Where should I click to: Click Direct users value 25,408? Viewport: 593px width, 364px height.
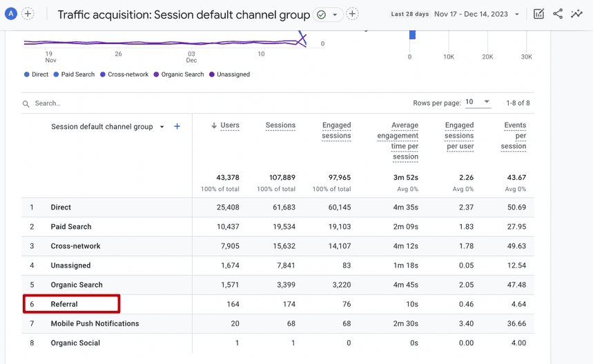[228, 208]
